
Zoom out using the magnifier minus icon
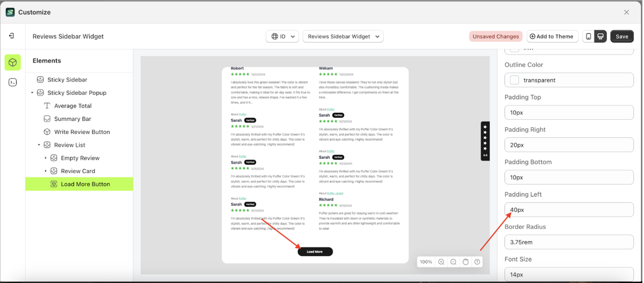[x=453, y=262]
